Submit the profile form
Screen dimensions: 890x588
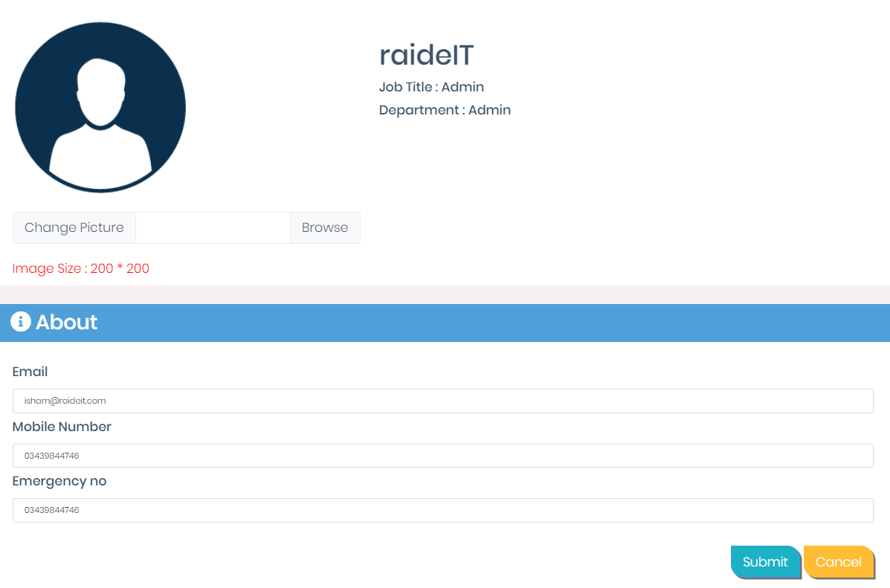(765, 562)
